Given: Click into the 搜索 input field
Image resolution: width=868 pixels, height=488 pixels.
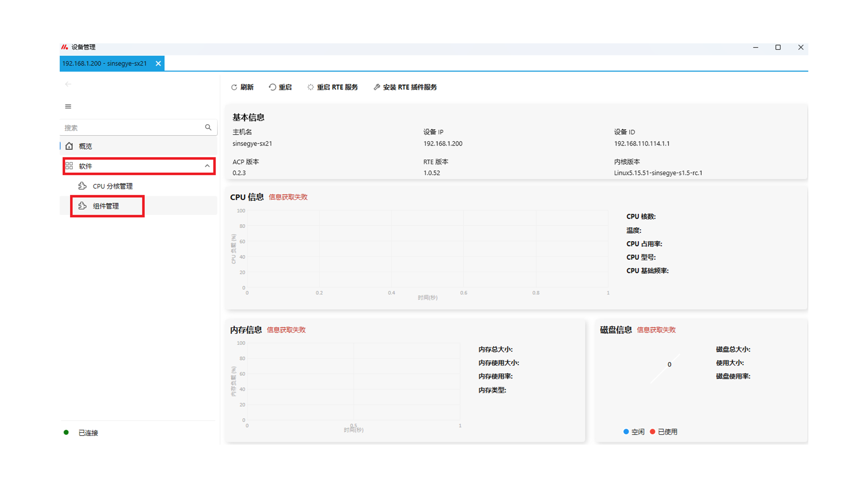Looking at the screenshot, I should (x=131, y=128).
